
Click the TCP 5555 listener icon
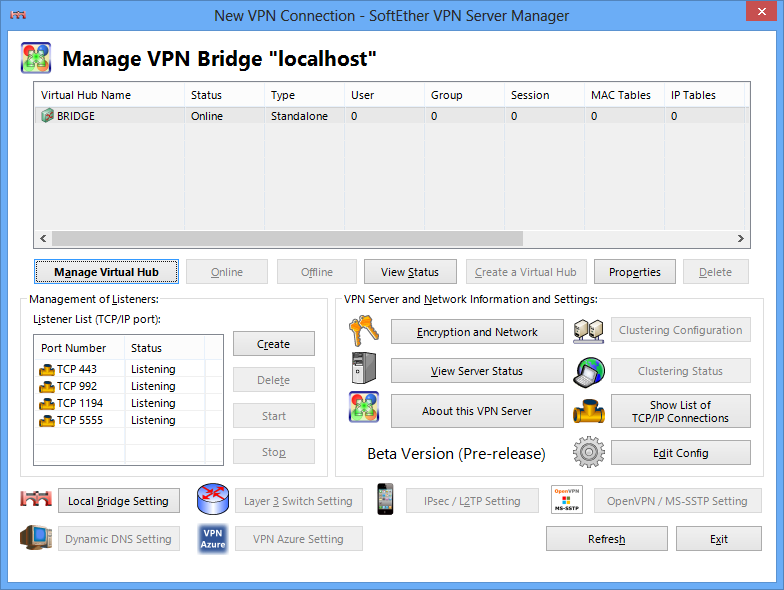coord(46,420)
